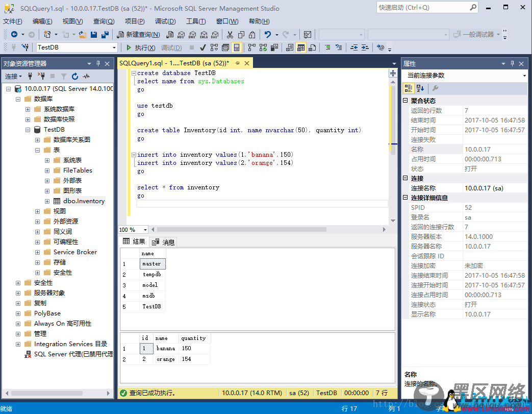This screenshot has height=414, width=532.
Task: Toggle include client statistics
Action: click(274, 47)
